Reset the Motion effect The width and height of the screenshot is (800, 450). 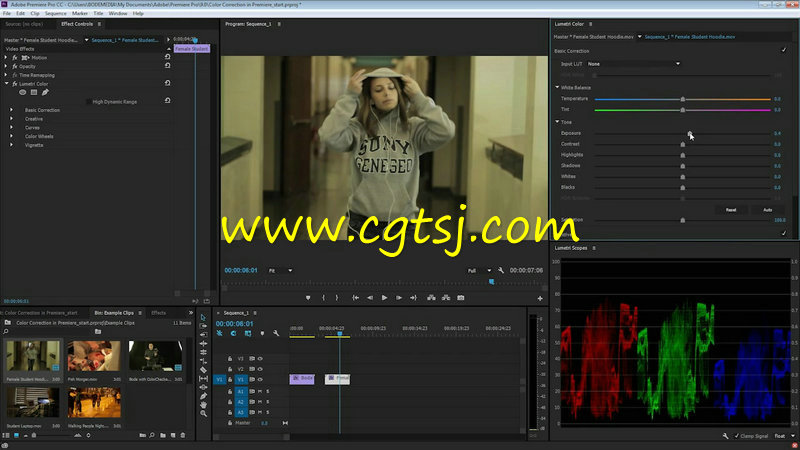(167, 57)
